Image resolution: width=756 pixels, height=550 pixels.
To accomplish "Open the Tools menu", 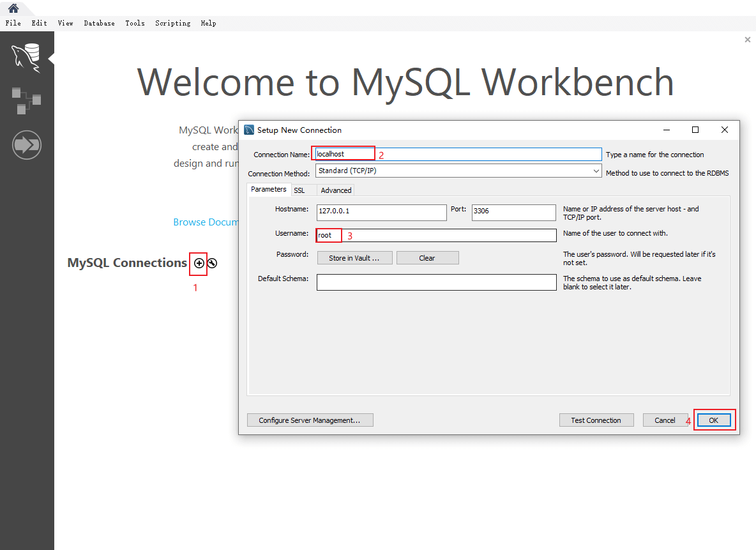I will point(135,23).
